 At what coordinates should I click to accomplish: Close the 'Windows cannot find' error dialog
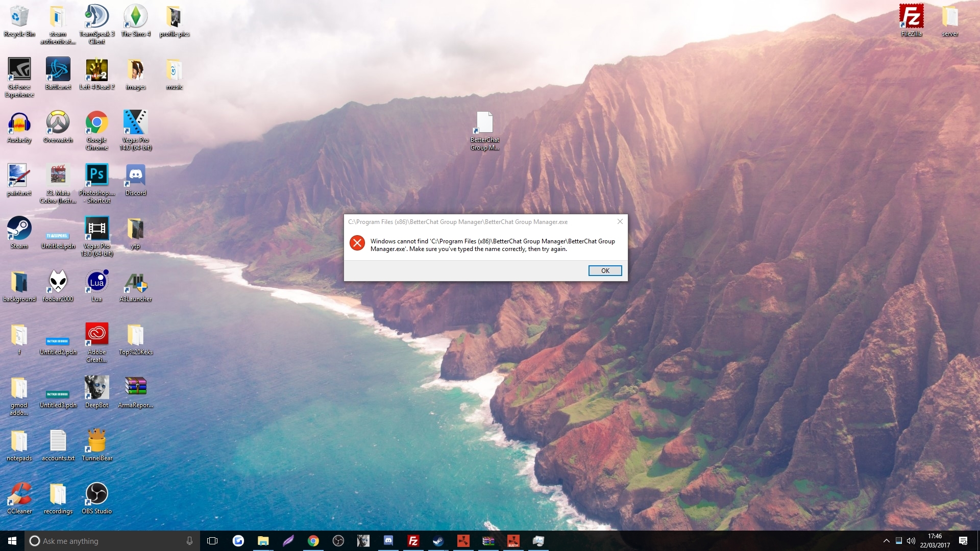pyautogui.click(x=620, y=221)
